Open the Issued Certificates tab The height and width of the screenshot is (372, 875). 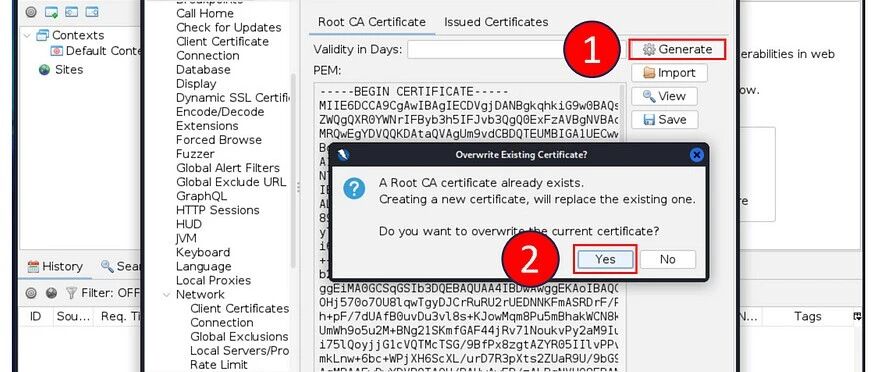click(496, 22)
